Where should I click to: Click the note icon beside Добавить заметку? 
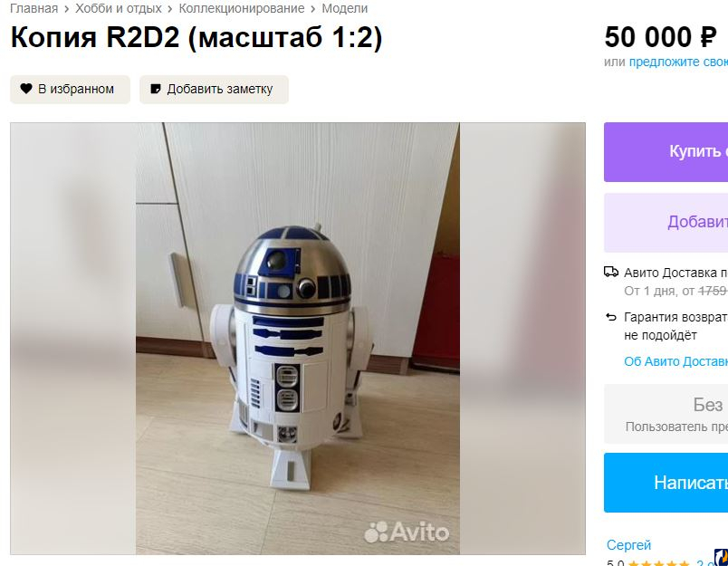[156, 89]
